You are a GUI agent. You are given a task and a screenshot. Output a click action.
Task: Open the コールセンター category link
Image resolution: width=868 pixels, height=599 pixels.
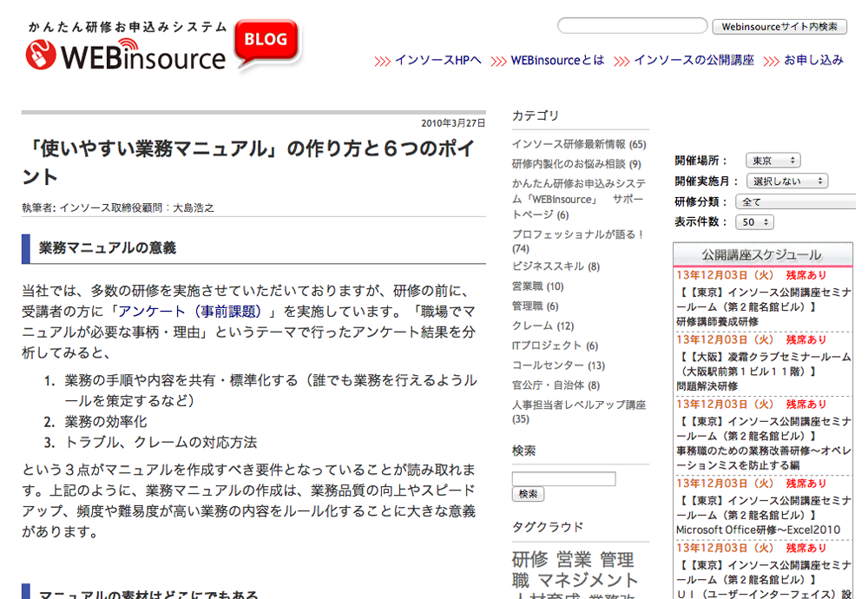[x=548, y=365]
